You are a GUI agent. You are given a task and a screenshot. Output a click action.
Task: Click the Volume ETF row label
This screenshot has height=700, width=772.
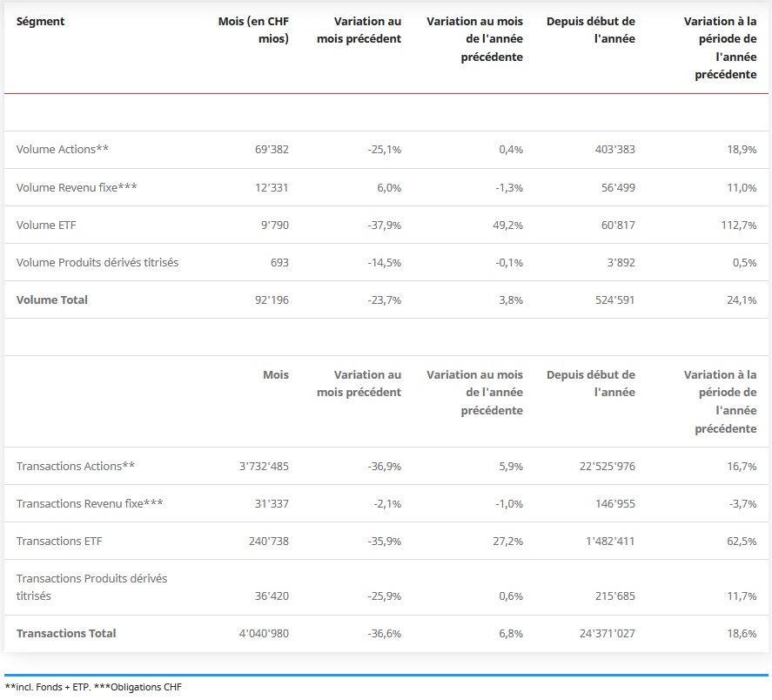coord(46,225)
